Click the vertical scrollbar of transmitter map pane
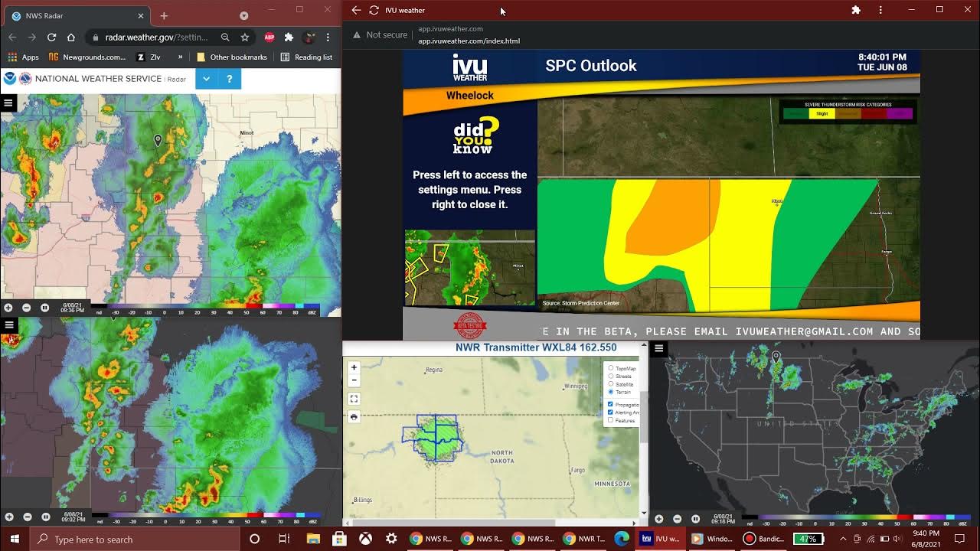Image resolution: width=980 pixels, height=551 pixels. 644,417
